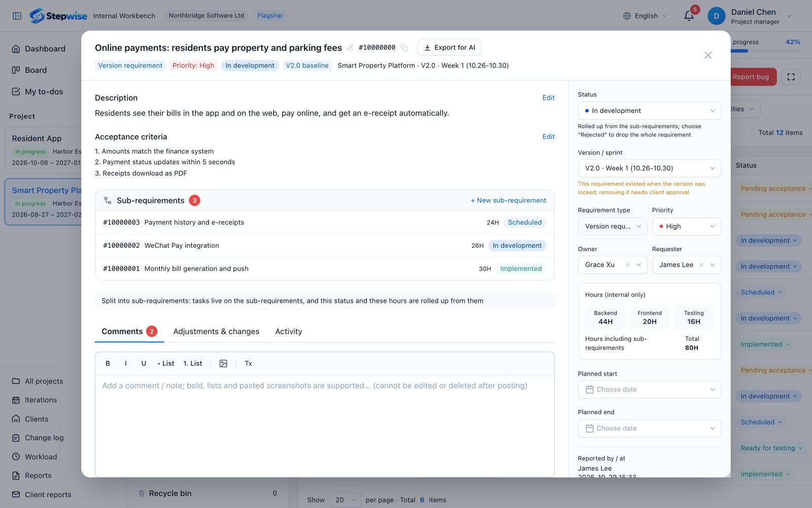Viewport: 812px width, 508px height.
Task: Switch to Adjustments & changes tab
Action: pyautogui.click(x=216, y=331)
